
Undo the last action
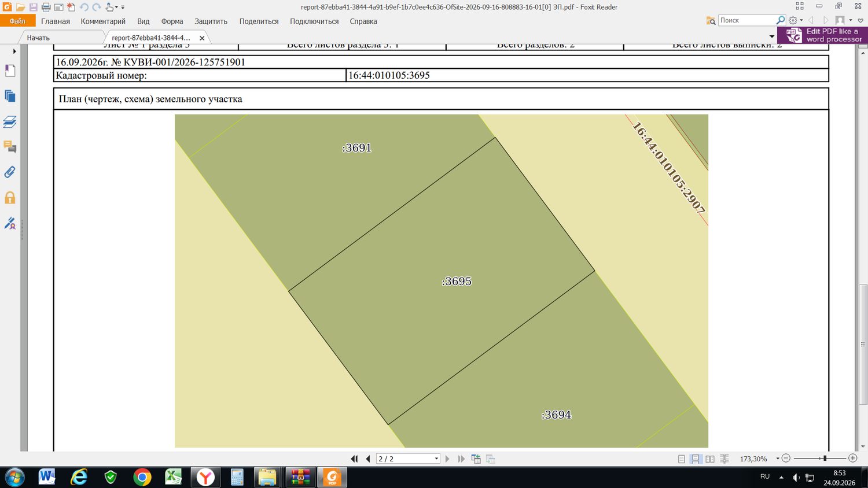click(84, 8)
